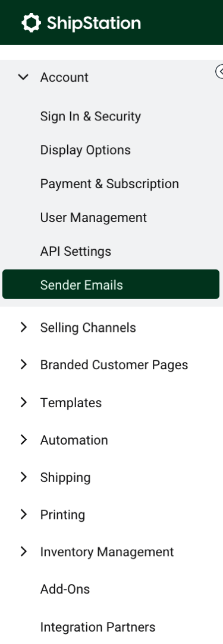Click the Account section label
This screenshot has width=223, height=644.
point(64,77)
